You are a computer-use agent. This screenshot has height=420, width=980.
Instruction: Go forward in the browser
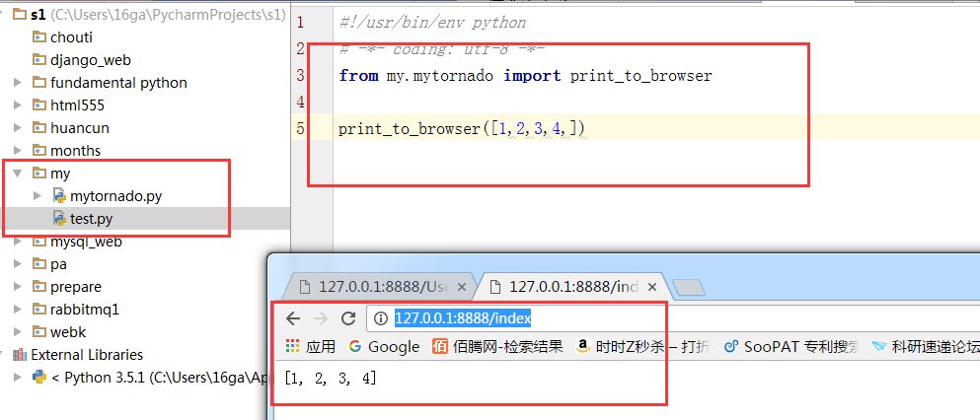321,318
